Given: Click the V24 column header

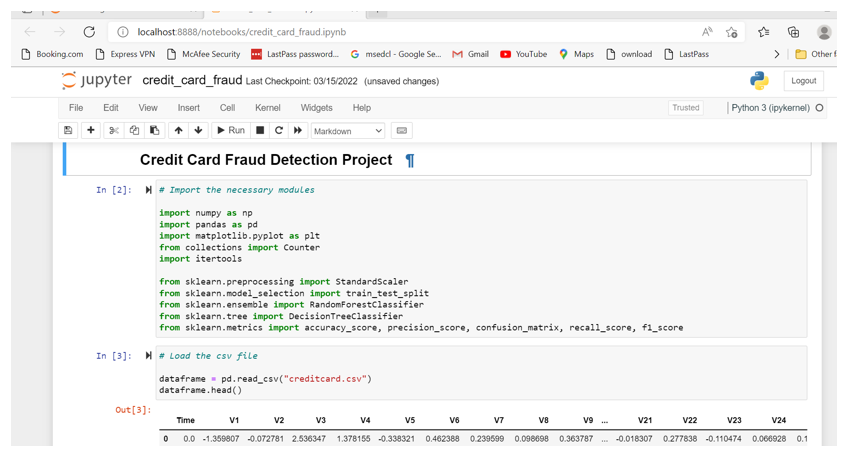Looking at the screenshot, I should [x=779, y=420].
